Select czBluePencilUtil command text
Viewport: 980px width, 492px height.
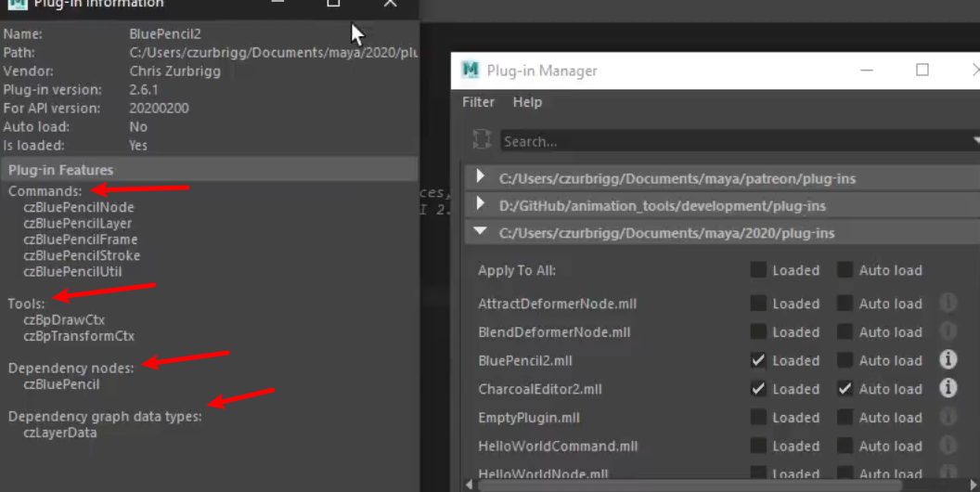[72, 271]
